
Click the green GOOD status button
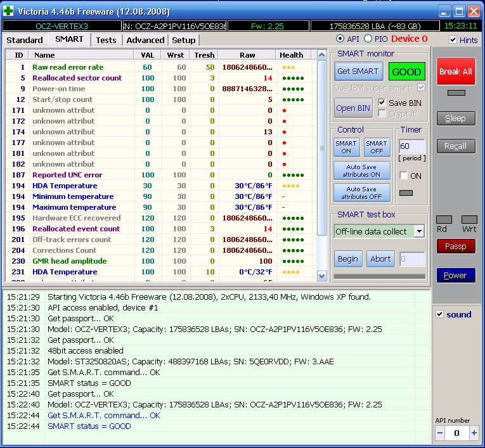(x=406, y=72)
